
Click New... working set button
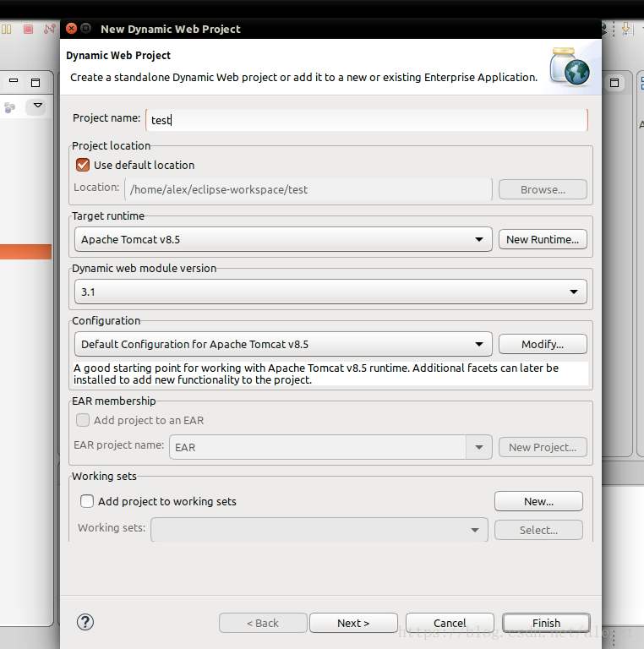point(538,501)
